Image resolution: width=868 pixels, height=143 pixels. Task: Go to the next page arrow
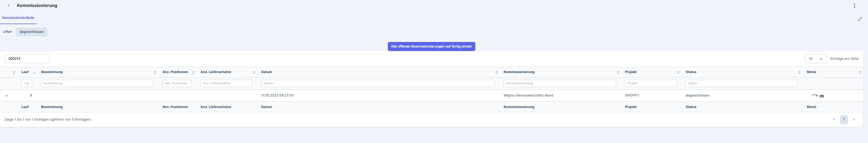(x=854, y=119)
